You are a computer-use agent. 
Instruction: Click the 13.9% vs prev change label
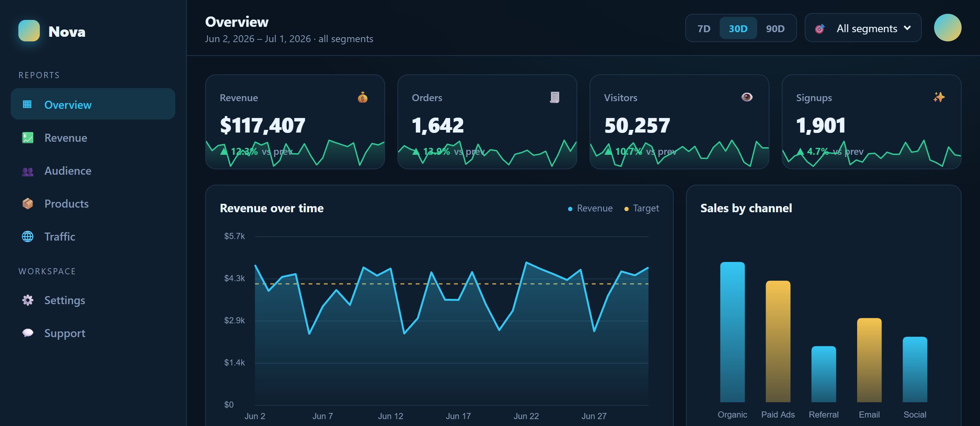pyautogui.click(x=449, y=151)
